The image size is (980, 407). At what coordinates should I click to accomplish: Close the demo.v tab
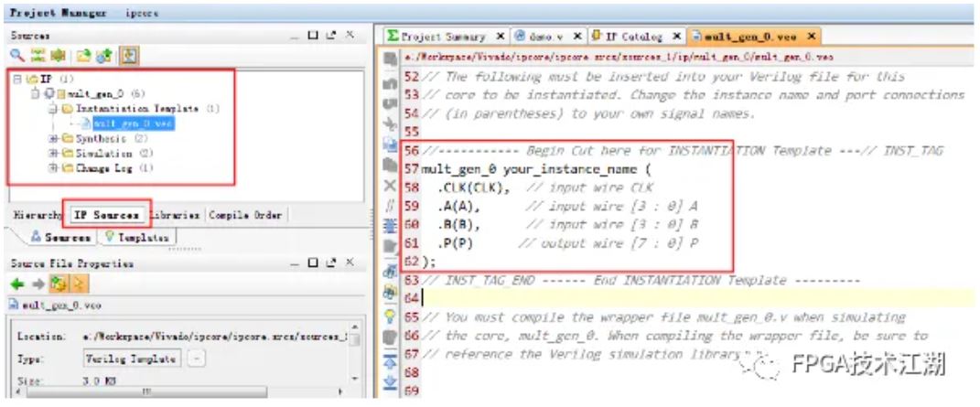(x=577, y=37)
